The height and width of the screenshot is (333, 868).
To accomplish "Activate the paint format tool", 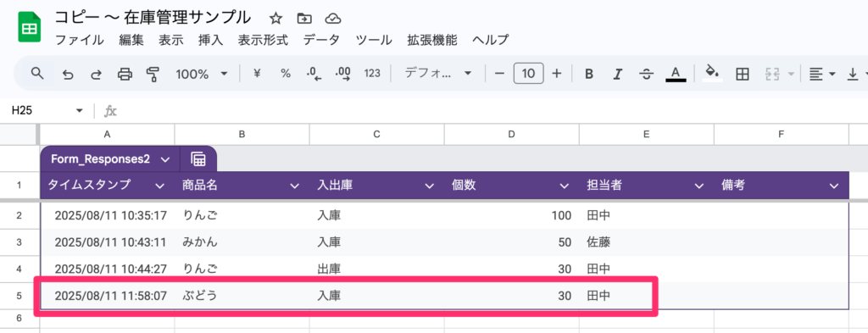I will [x=153, y=74].
